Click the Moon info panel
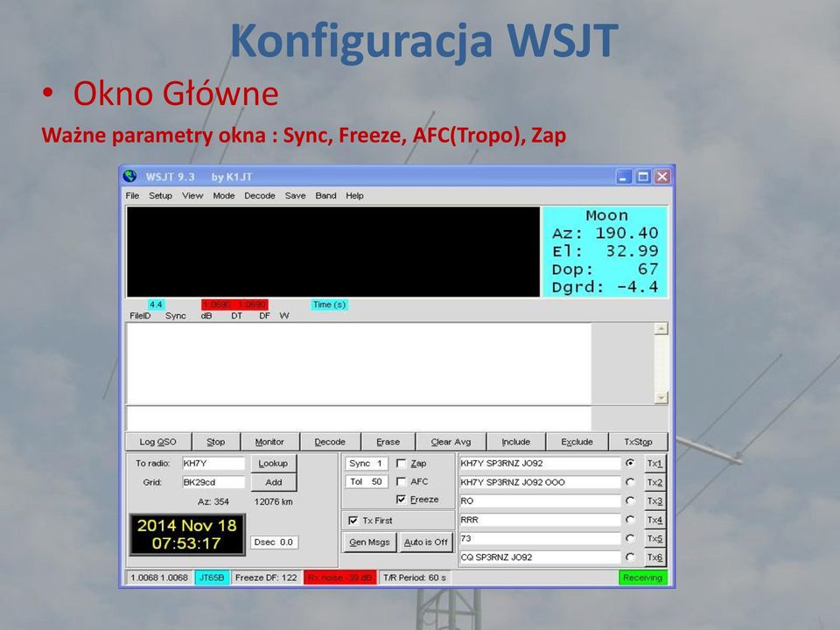The height and width of the screenshot is (630, 840). click(605, 251)
